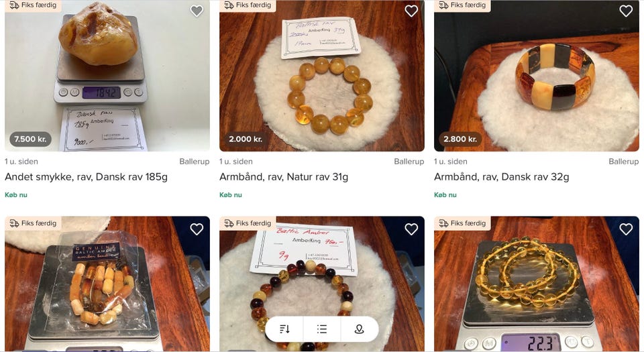The width and height of the screenshot is (644, 352).
Task: Click Fiks færdig badge on 32g bracelet
Action: tap(462, 5)
